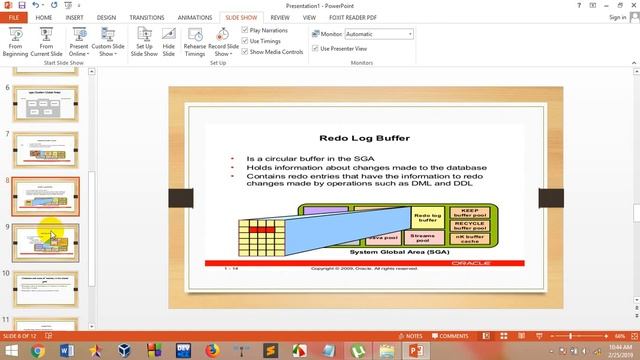Toggle Use Presenter View checkbox
The width and height of the screenshot is (640, 360).
[x=315, y=48]
